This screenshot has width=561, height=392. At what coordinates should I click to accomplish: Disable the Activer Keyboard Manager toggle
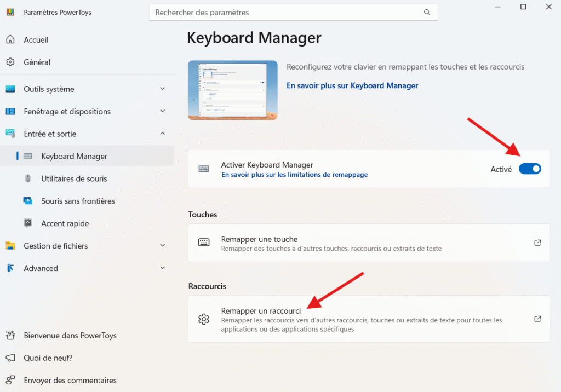529,169
